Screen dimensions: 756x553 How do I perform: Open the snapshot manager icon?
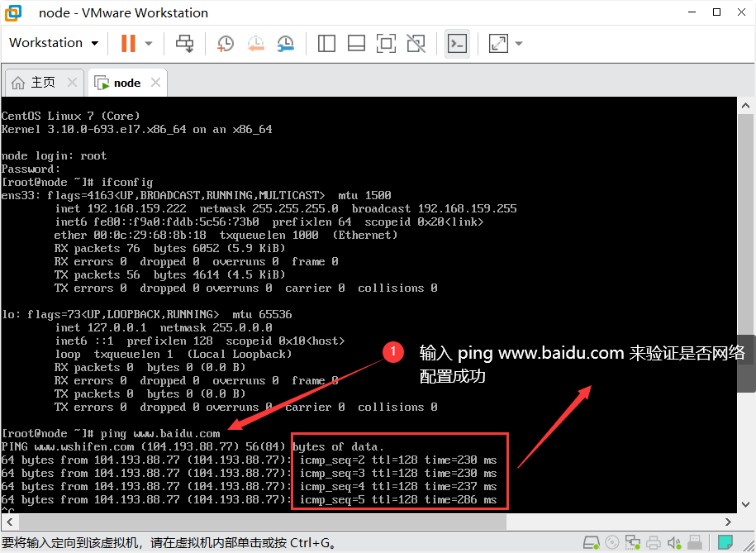pos(285,44)
